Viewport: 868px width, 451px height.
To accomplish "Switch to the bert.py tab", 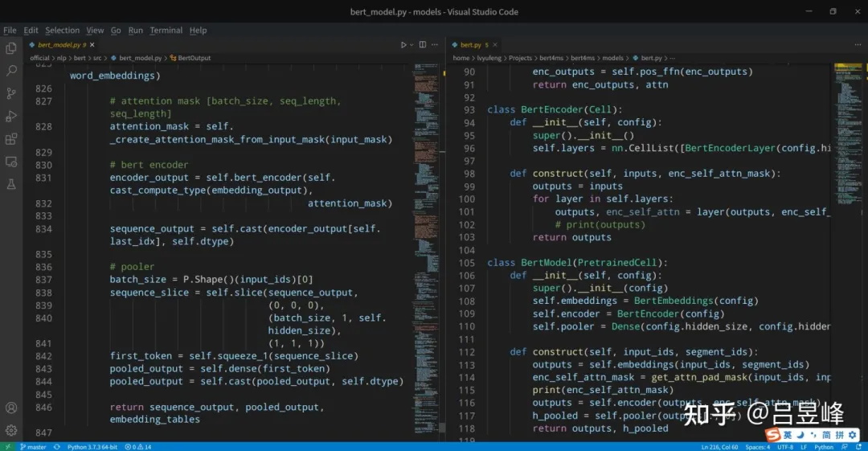I will point(470,45).
